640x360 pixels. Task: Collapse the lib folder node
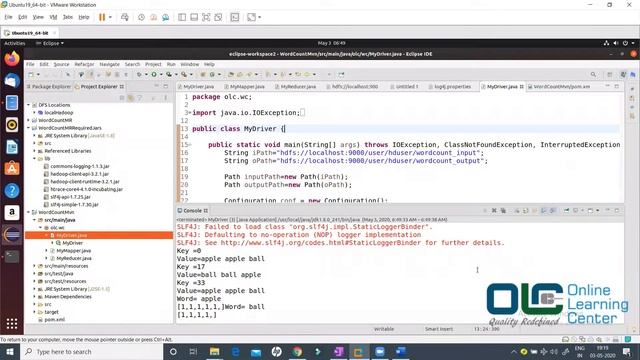(x=35, y=158)
